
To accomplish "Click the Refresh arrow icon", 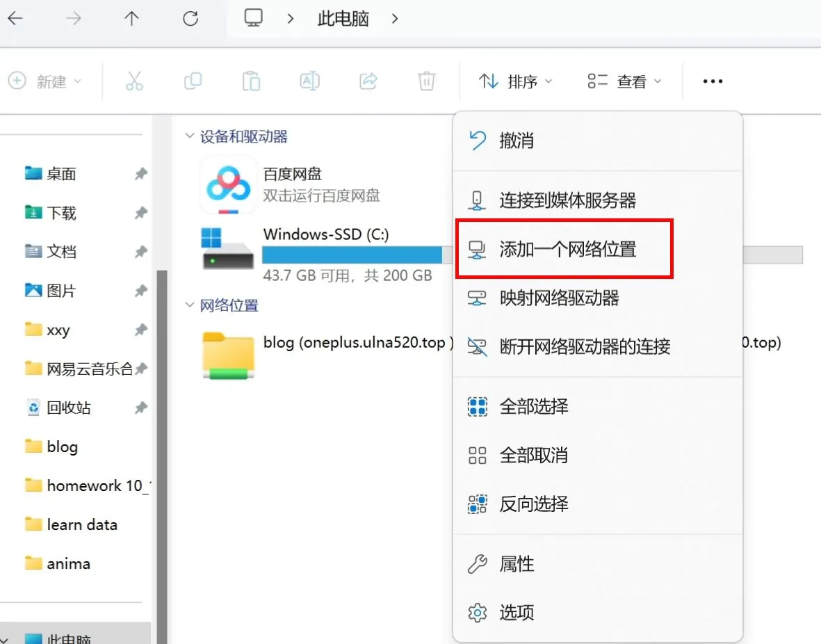I will 190,19.
